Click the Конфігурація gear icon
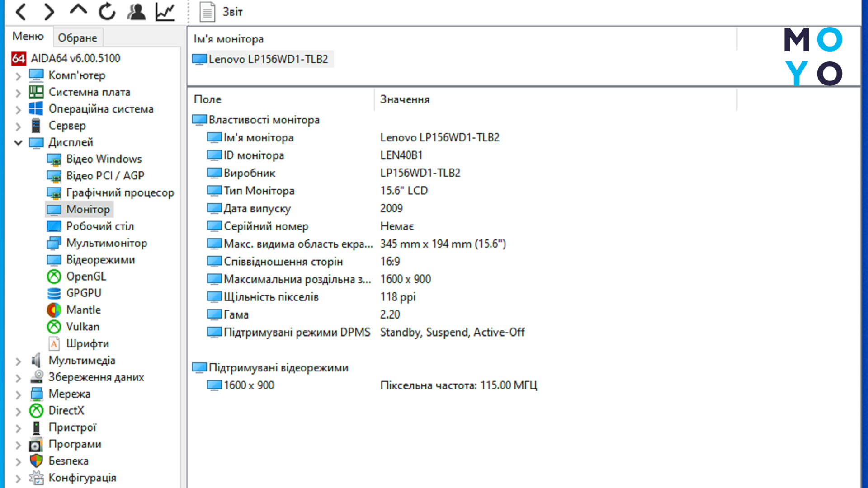Screen dimensions: 868x488 [x=36, y=478]
